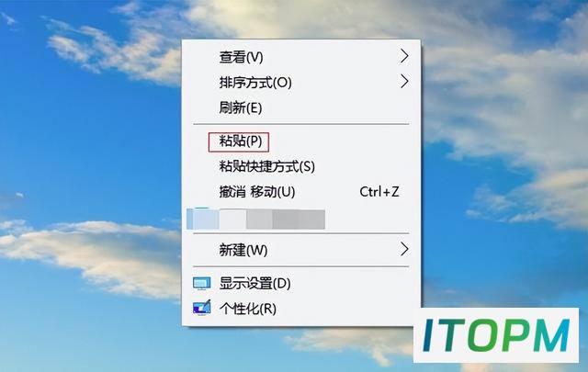This screenshot has height=372, width=588.
Task: Click the Ctrl+Z shortcut label
Action: point(379,192)
